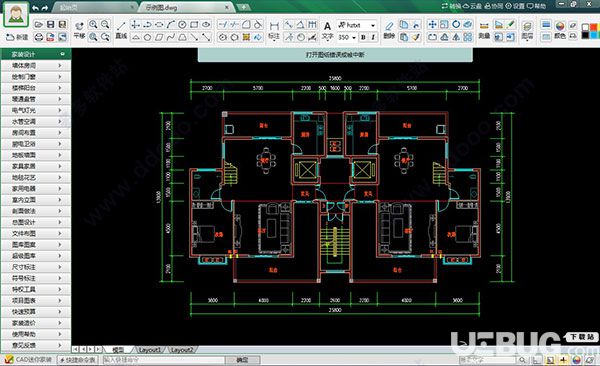Open the layers (图层) tool

pyautogui.click(x=527, y=30)
